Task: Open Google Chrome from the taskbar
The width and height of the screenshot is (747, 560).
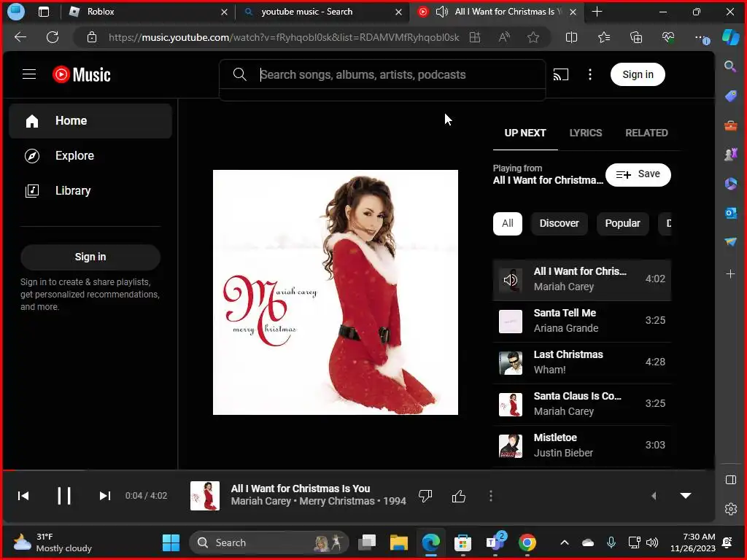Action: click(x=527, y=542)
